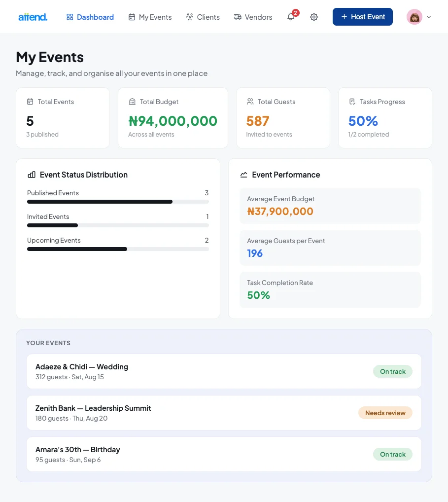Click the Event Status Distribution chart icon
The image size is (448, 502).
(32, 175)
